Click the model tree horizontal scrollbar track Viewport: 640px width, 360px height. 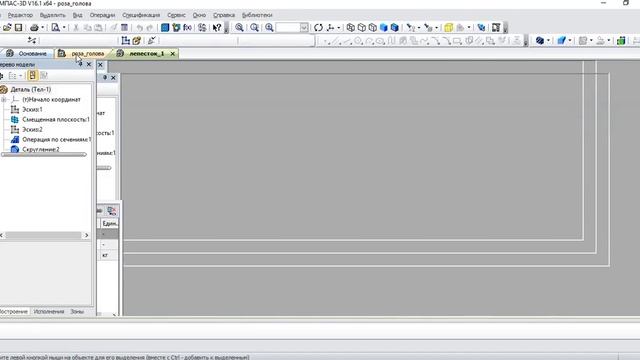43,235
